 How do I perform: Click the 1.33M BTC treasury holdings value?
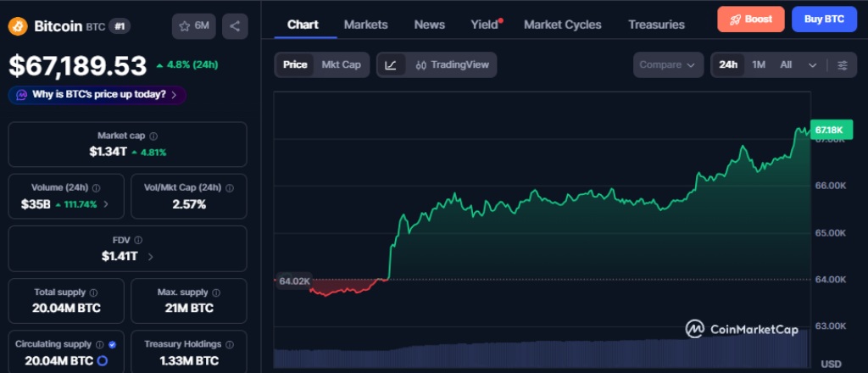coord(189,361)
